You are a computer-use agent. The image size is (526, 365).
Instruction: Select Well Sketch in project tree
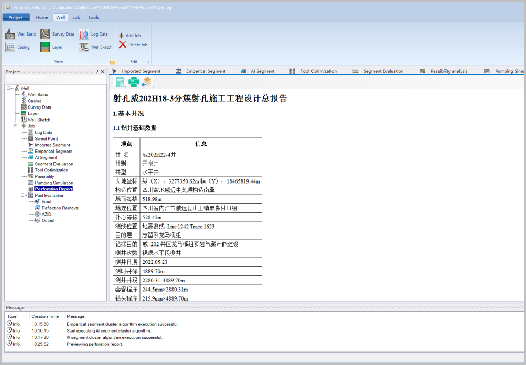[36, 119]
